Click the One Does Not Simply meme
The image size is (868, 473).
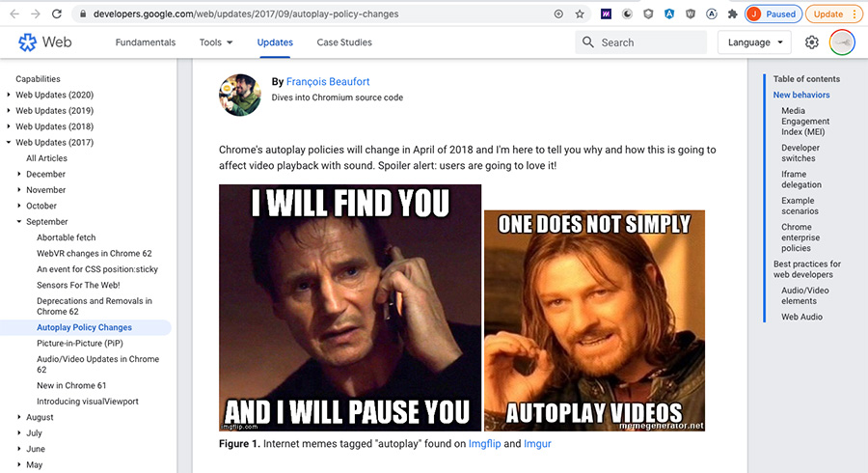coord(594,320)
